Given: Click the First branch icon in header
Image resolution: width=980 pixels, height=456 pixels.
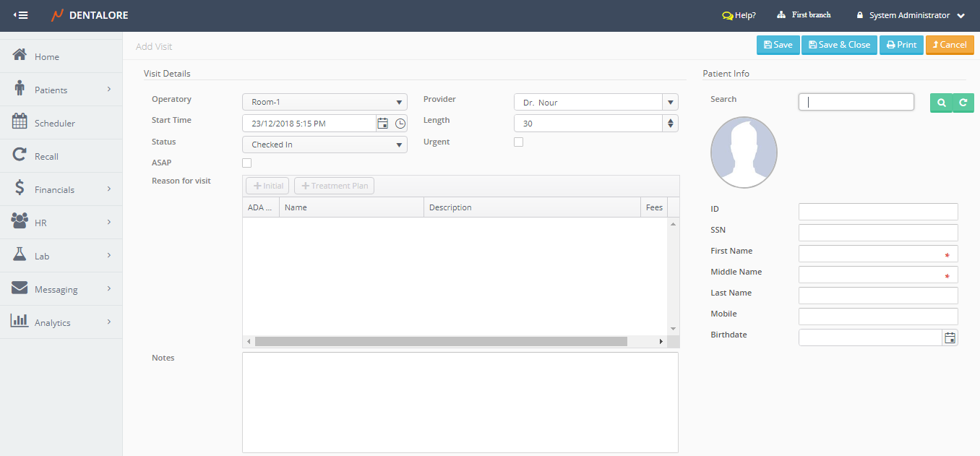Looking at the screenshot, I should coord(781,15).
